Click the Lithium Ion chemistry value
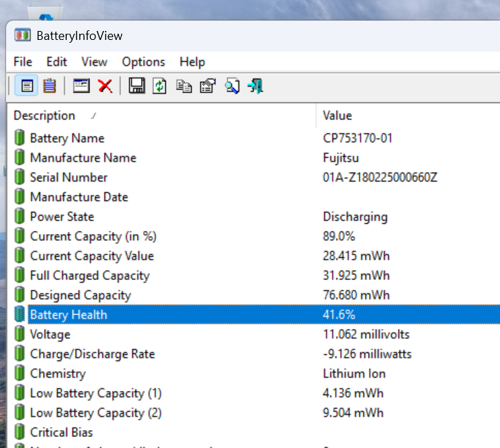500x448 pixels. [x=354, y=374]
